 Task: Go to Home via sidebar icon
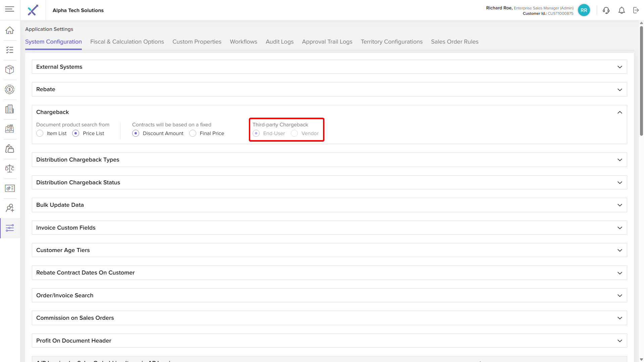tap(10, 30)
